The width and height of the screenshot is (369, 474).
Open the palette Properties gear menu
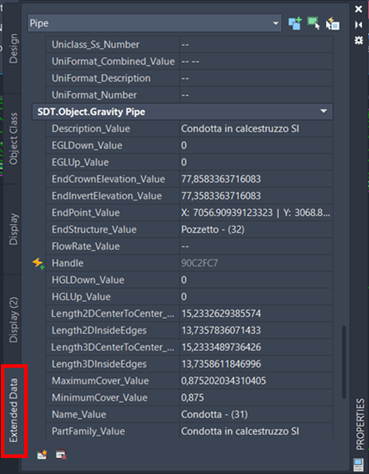click(359, 40)
